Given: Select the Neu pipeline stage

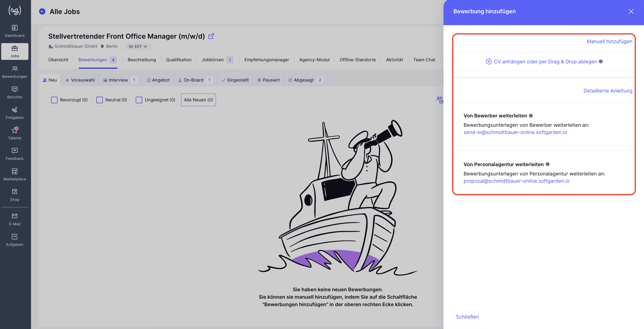Looking at the screenshot, I should (x=50, y=80).
